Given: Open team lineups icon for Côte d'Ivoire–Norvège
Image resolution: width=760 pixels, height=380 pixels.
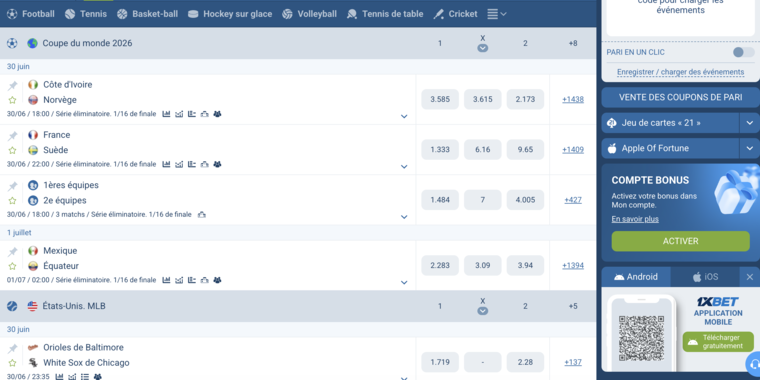Looking at the screenshot, I should [x=217, y=114].
